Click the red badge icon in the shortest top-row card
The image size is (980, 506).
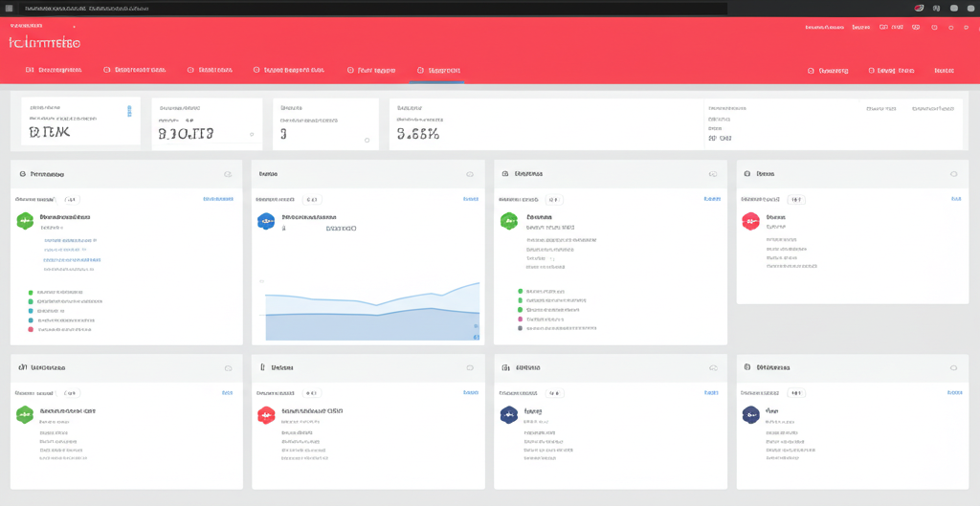[750, 221]
